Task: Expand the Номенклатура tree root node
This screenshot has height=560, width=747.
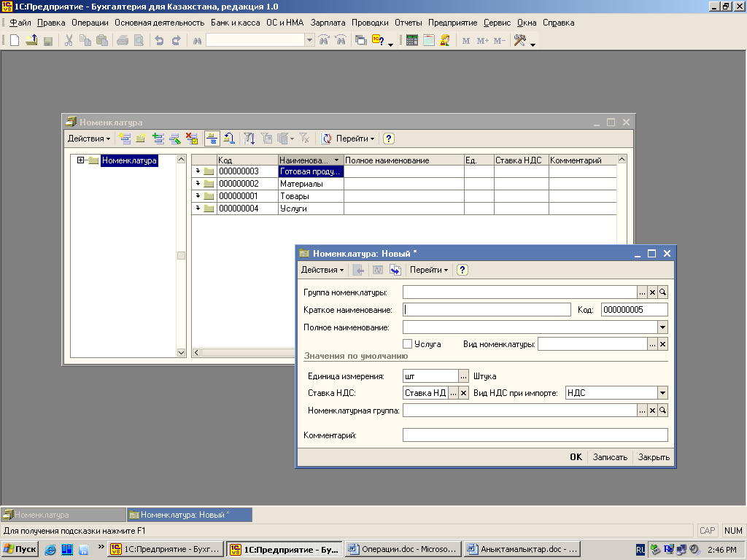Action: coord(80,160)
